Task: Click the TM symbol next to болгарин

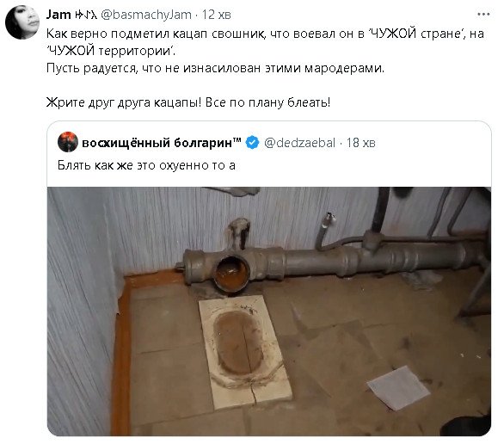Action: click(237, 140)
